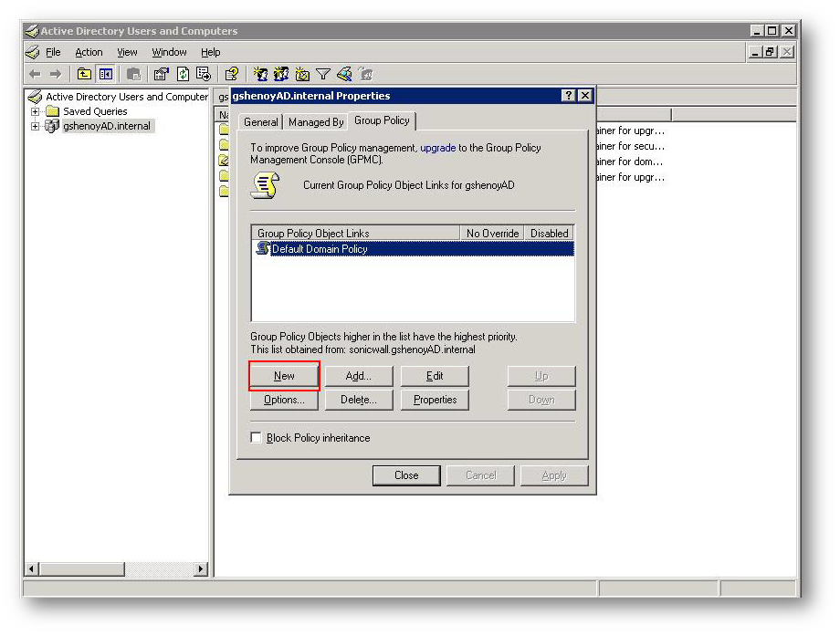Expand the Saved Queries tree node
The height and width of the screenshot is (636, 840).
point(36,111)
